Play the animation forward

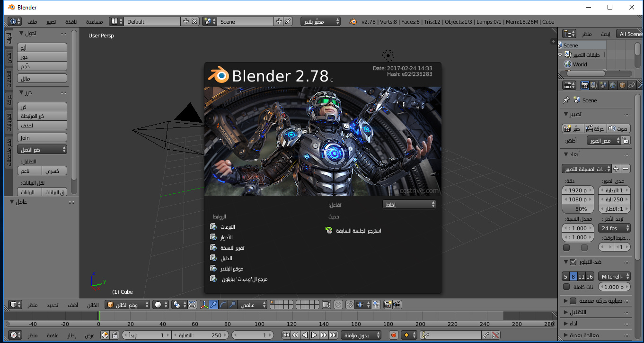click(x=314, y=335)
